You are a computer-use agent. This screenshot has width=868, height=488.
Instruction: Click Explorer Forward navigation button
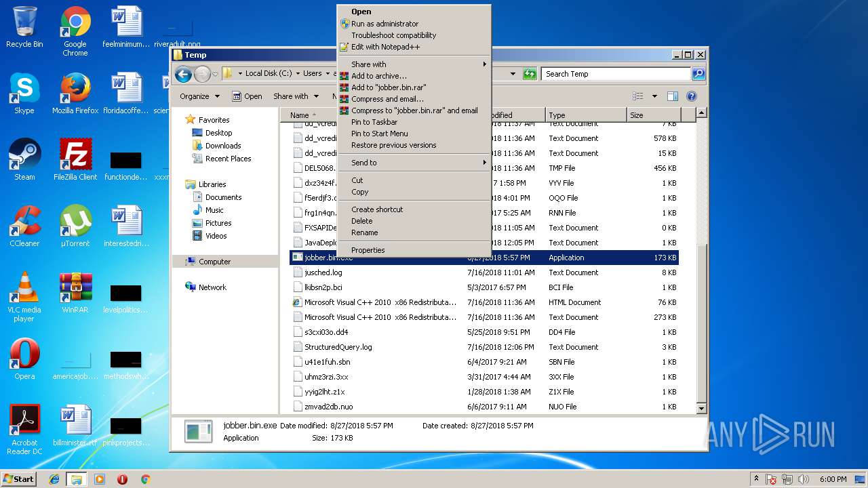coord(202,74)
